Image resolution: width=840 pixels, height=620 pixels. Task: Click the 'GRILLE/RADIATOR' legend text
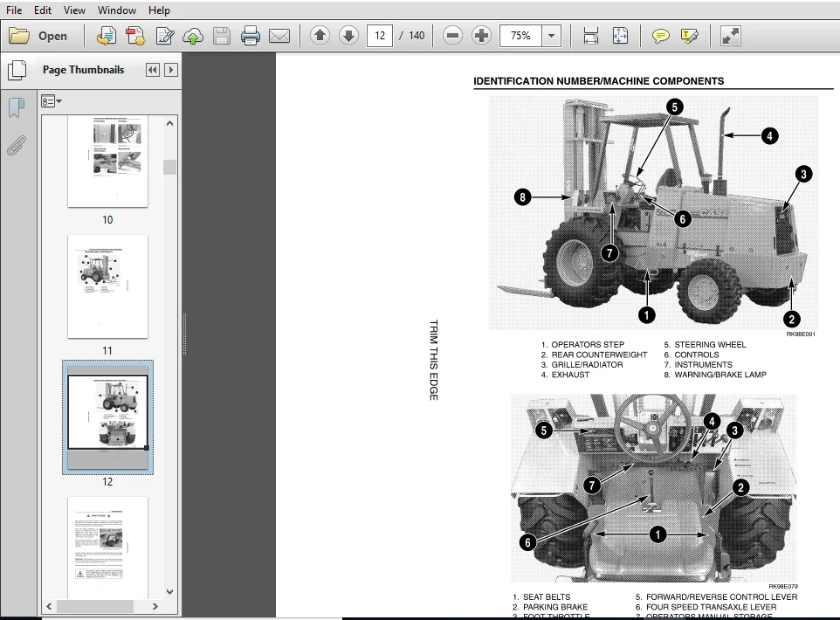point(587,365)
